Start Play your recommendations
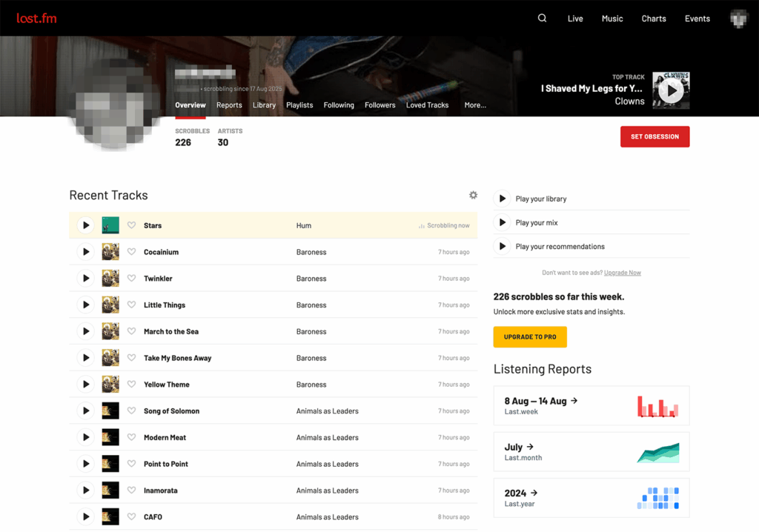759x532 pixels. tap(503, 246)
